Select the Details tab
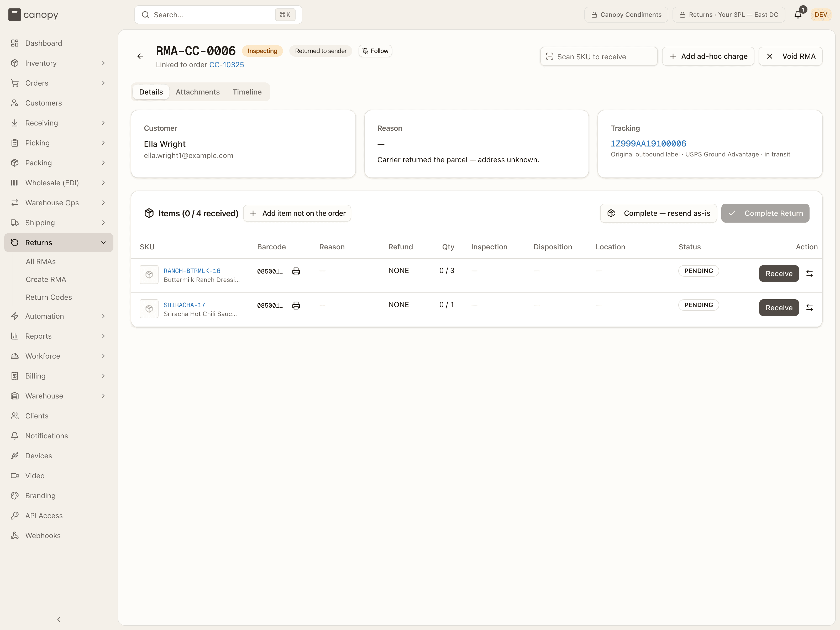Image resolution: width=840 pixels, height=630 pixels. pos(151,92)
